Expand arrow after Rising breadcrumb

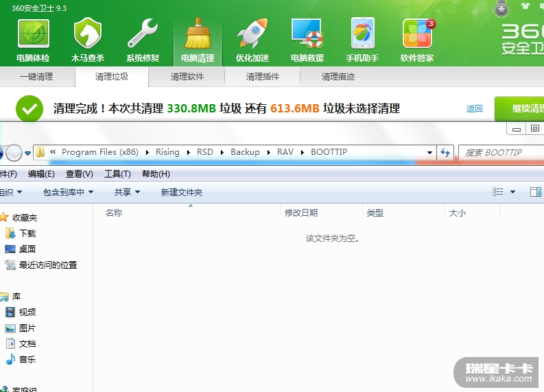189,153
